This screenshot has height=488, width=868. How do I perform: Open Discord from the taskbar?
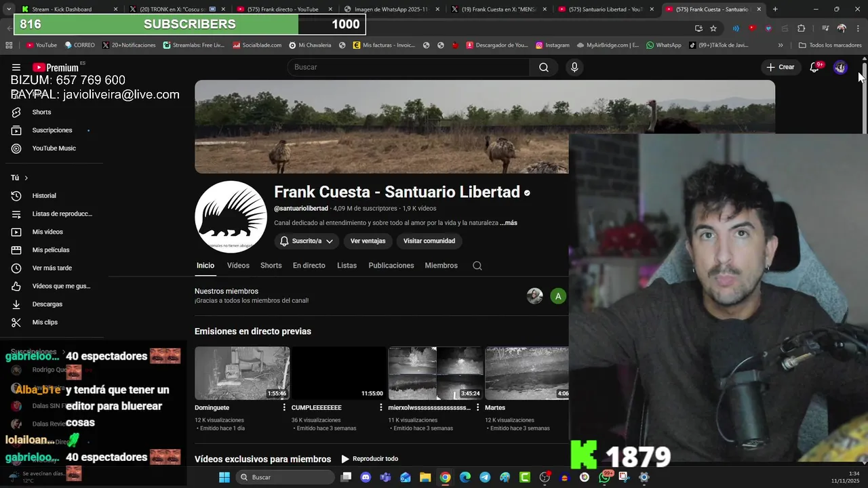366,477
